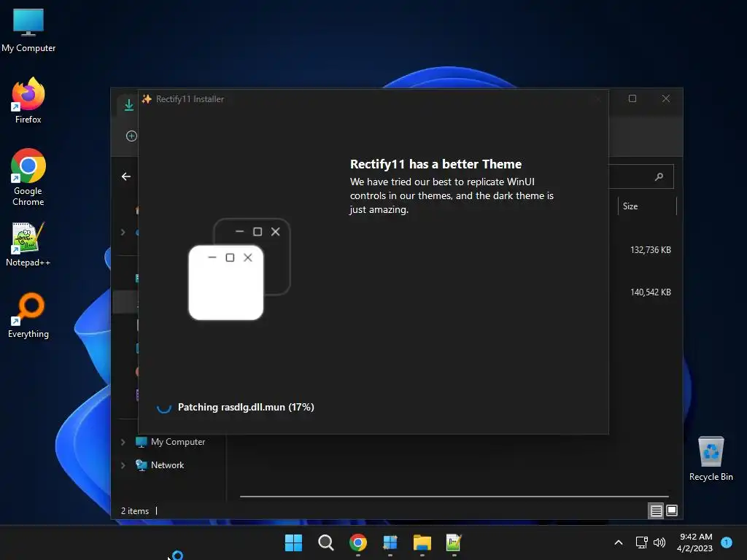747x560 pixels.
Task: Open volume speaker tray icon
Action: (659, 542)
